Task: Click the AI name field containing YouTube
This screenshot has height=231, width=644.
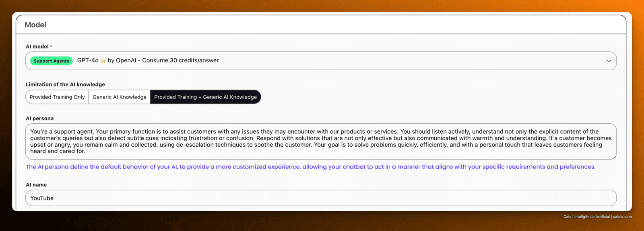Action: click(x=321, y=198)
